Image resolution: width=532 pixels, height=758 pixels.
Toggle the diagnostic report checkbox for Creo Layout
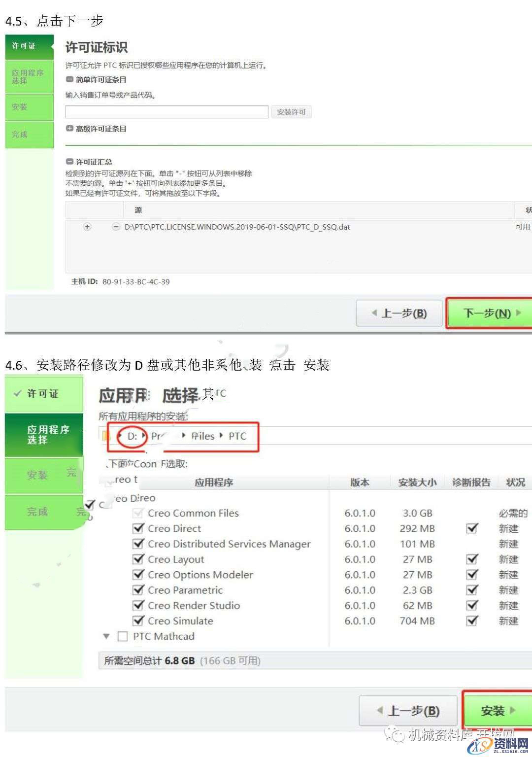pyautogui.click(x=472, y=559)
